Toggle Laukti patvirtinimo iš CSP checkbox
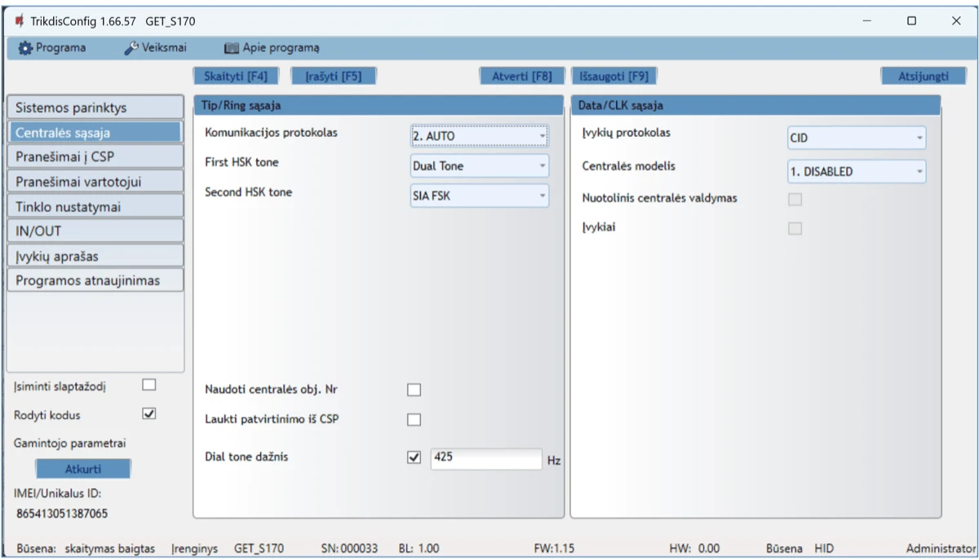 (414, 420)
